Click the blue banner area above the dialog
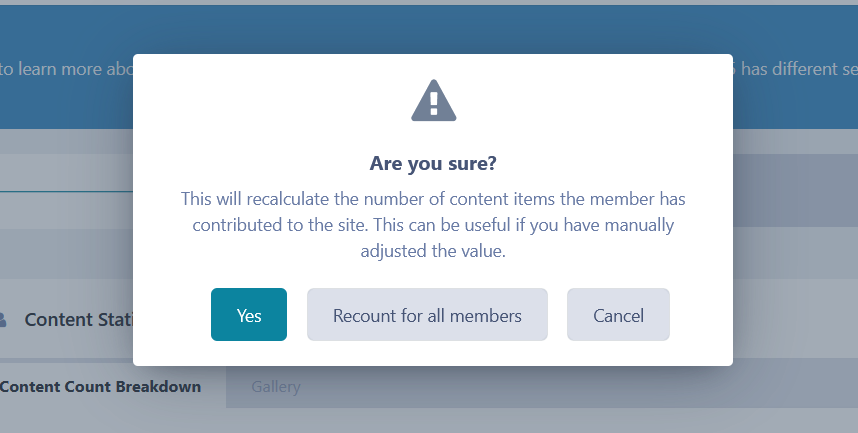Screen dimensions: 858x433 click(x=433, y=28)
